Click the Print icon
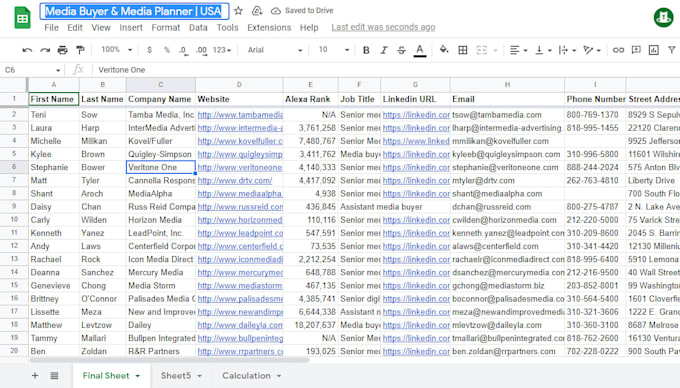Screen dimensions: 680x388 click(62, 50)
